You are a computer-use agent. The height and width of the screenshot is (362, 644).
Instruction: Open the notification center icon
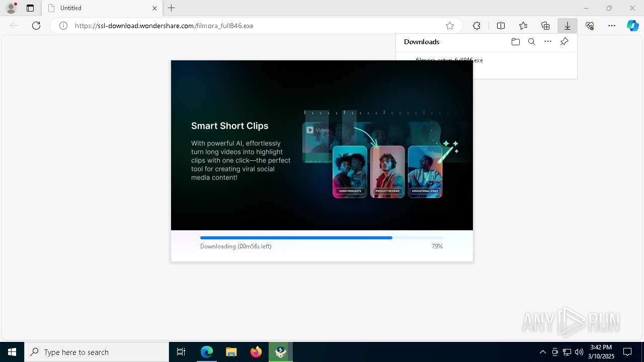(x=627, y=352)
